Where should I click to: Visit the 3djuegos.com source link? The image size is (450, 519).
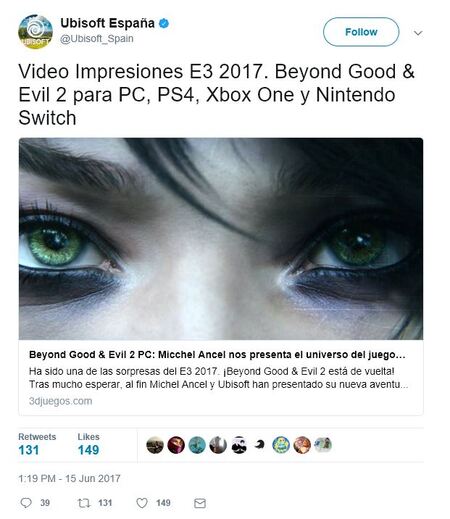pyautogui.click(x=61, y=401)
